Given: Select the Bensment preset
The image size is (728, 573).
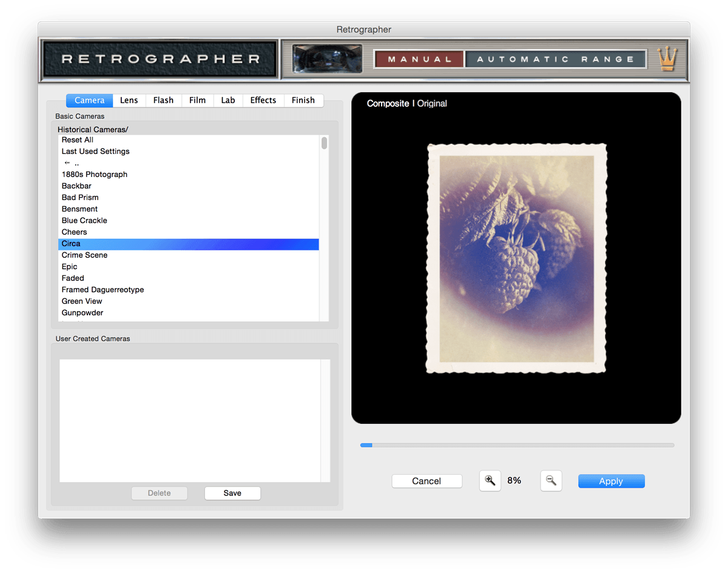Looking at the screenshot, I should click(189, 209).
